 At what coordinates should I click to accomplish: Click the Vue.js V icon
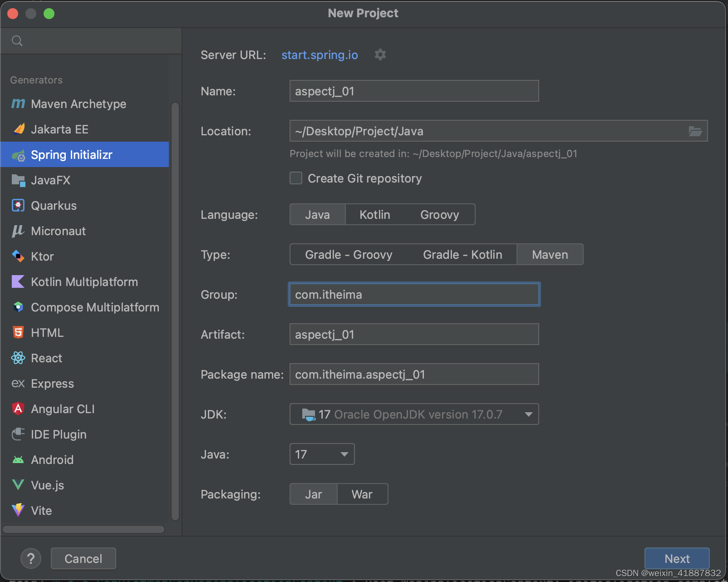tap(18, 485)
